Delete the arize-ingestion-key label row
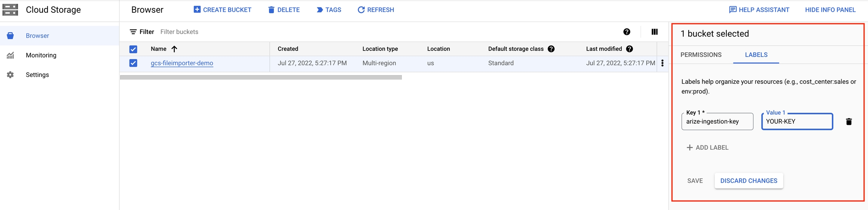 (848, 121)
